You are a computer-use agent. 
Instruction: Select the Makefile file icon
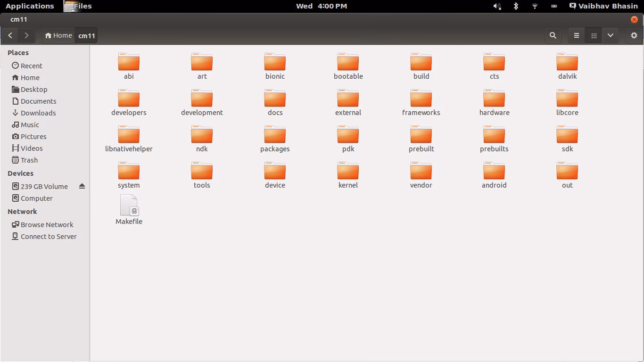129,206
